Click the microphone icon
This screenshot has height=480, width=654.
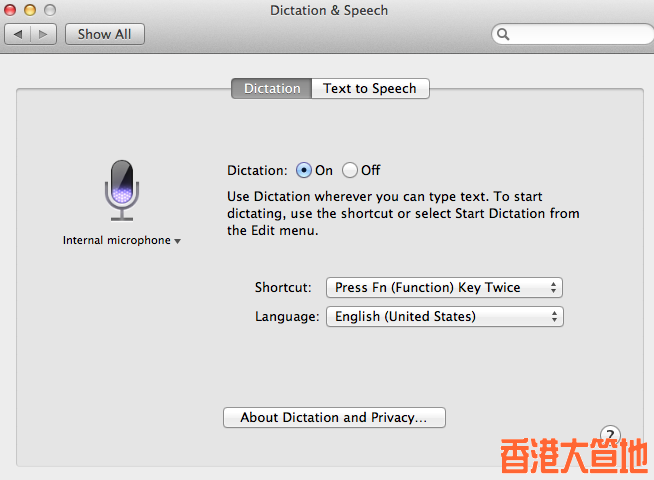122,190
